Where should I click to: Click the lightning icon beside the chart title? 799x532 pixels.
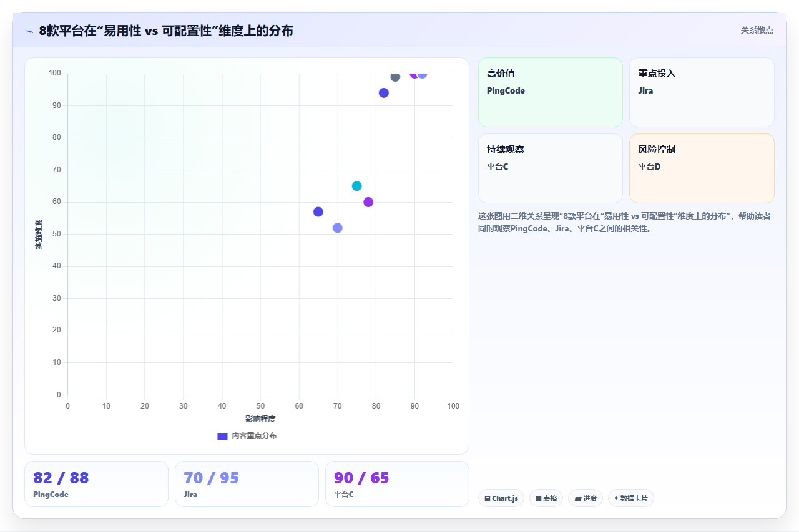point(29,31)
